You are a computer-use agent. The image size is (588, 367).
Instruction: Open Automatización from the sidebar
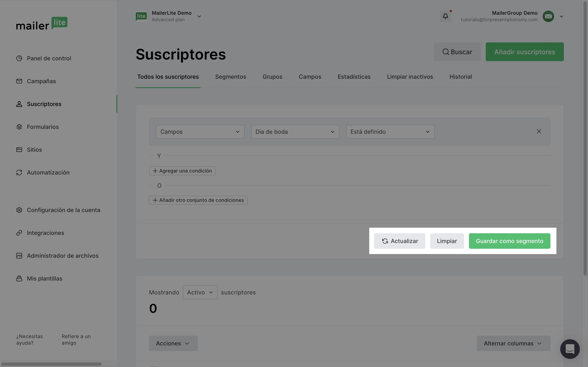point(48,172)
